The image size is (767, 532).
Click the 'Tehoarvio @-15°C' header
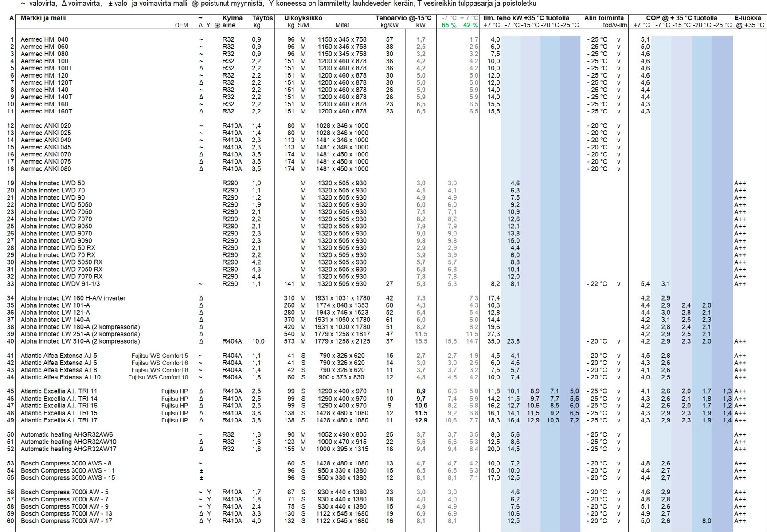tap(403, 18)
